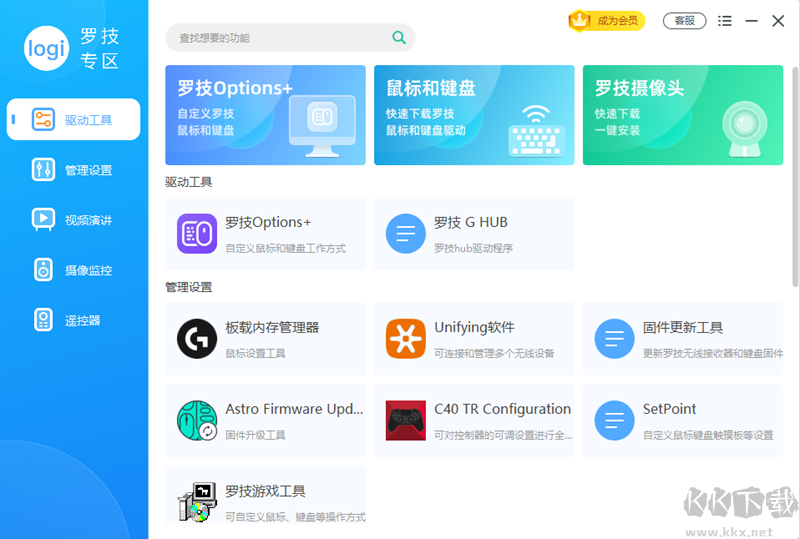This screenshot has width=800, height=539.
Task: Go to the 摄像监控 sidebar section
Action: coord(73,270)
